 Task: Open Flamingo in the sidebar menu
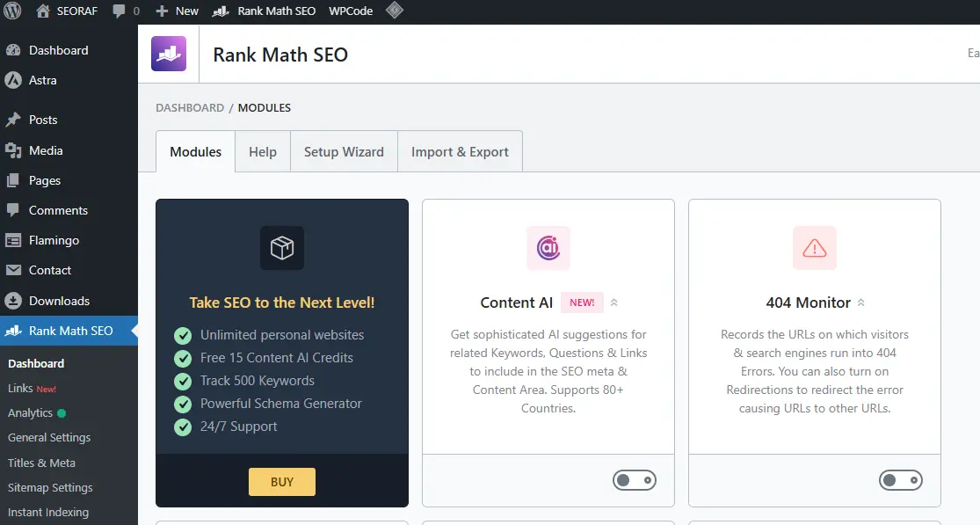click(54, 240)
